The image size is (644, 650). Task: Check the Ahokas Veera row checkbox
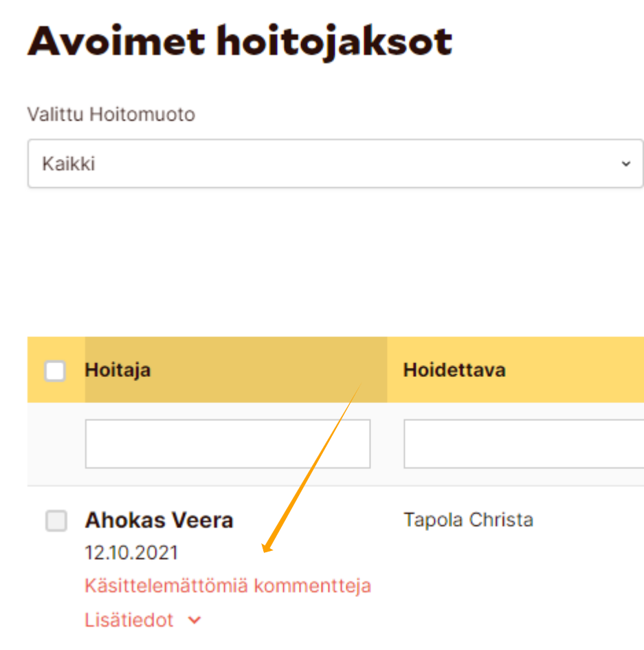point(56,521)
